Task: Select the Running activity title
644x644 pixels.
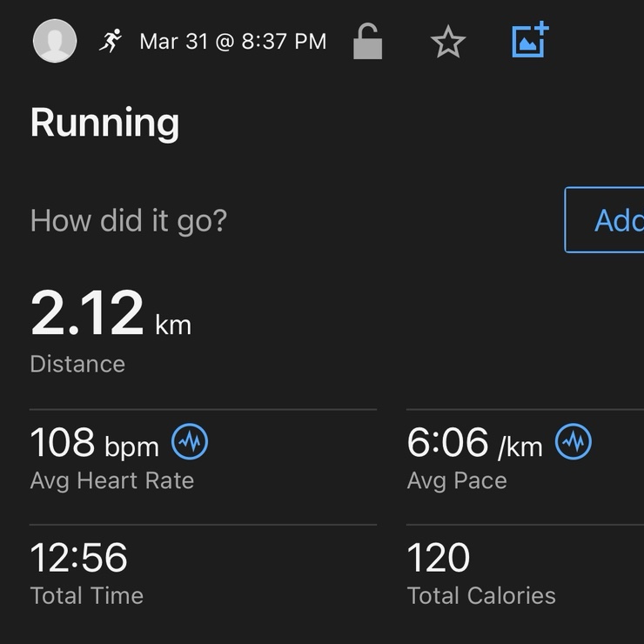Action: pyautogui.click(x=104, y=123)
